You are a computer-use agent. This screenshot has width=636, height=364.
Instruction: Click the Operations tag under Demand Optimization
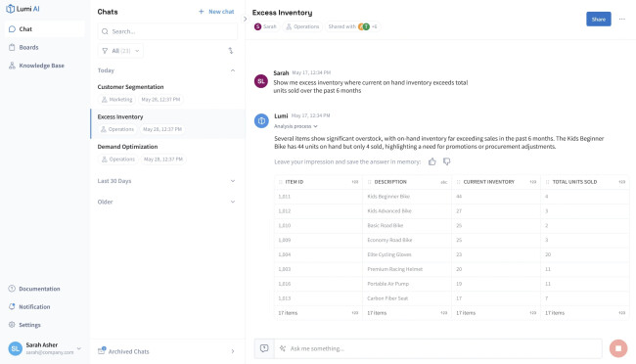coord(118,159)
